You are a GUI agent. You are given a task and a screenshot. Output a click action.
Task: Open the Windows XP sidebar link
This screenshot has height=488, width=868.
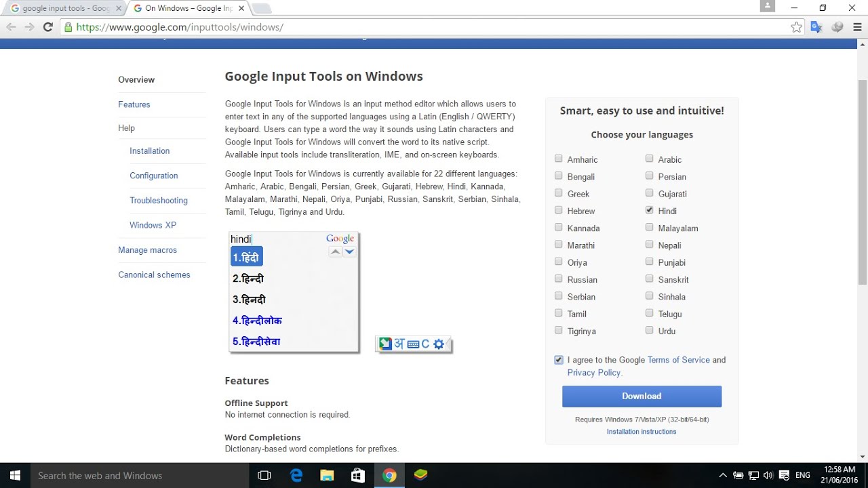pyautogui.click(x=153, y=225)
